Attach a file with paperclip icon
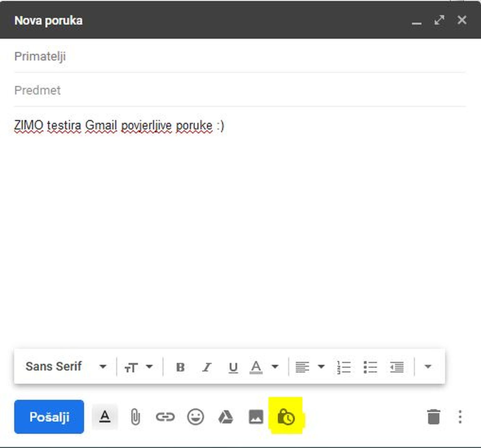Viewport: 481px width, 448px height. pyautogui.click(x=135, y=417)
